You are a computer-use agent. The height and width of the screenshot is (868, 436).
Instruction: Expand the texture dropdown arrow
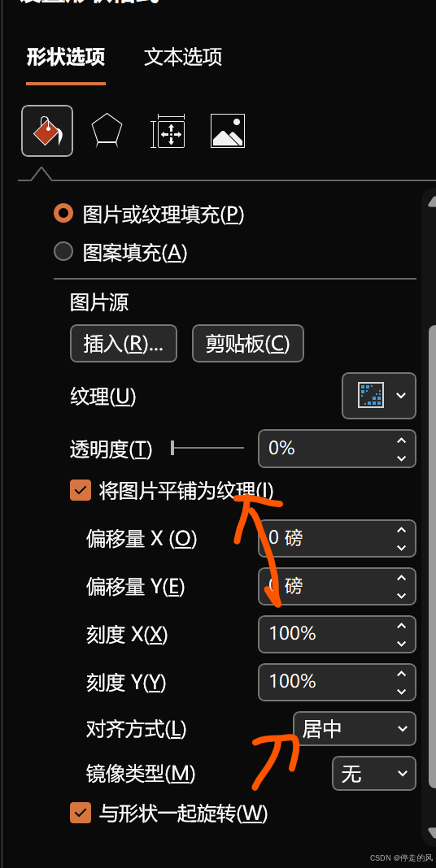[x=402, y=395]
